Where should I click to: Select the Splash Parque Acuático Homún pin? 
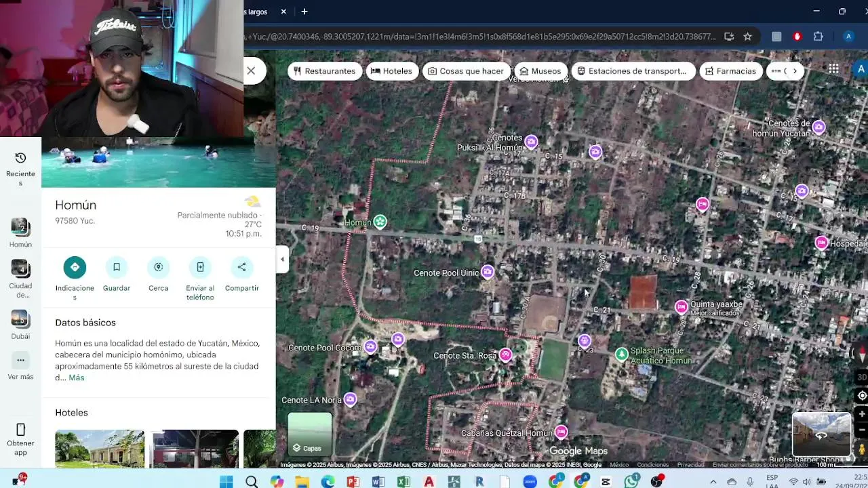pyautogui.click(x=622, y=354)
